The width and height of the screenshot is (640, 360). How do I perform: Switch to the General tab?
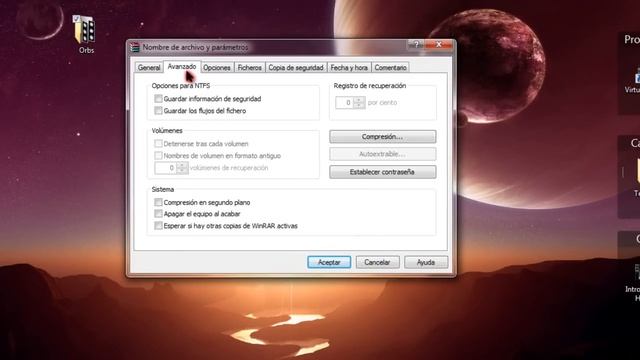click(x=149, y=68)
